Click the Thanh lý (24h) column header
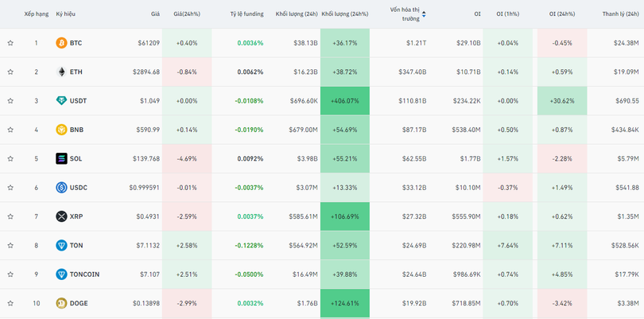Viewport: 644px width, 319px height. (620, 14)
